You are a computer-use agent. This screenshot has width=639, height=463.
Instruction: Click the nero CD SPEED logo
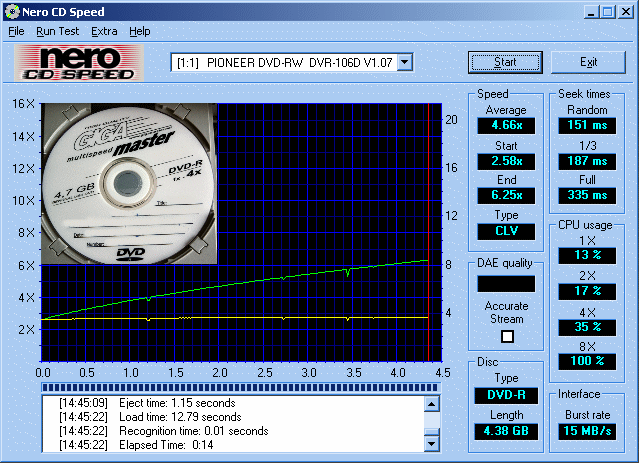point(79,62)
